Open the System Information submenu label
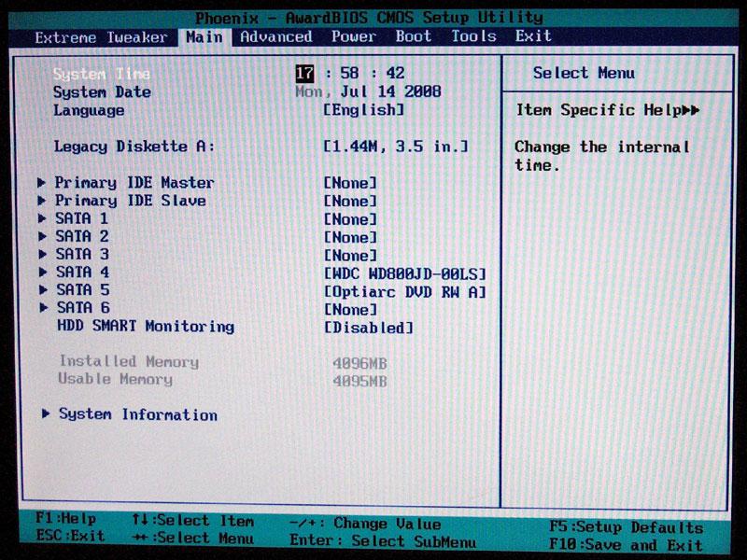747x560 pixels. [138, 414]
